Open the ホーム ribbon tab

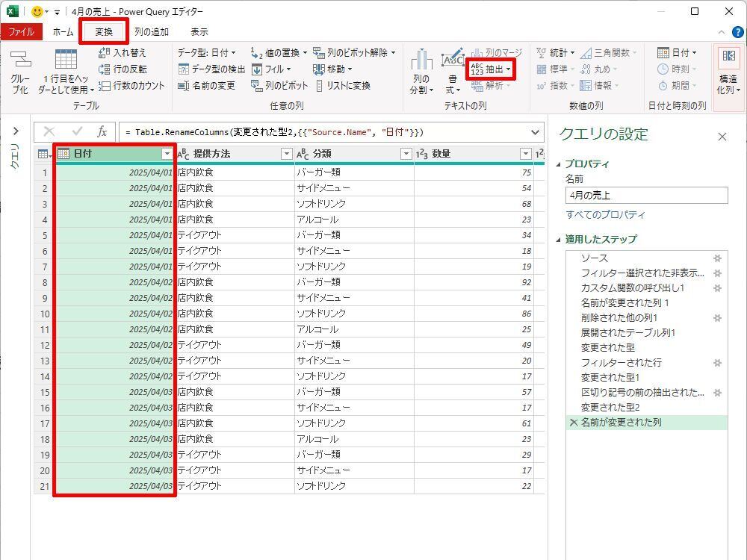tap(63, 32)
